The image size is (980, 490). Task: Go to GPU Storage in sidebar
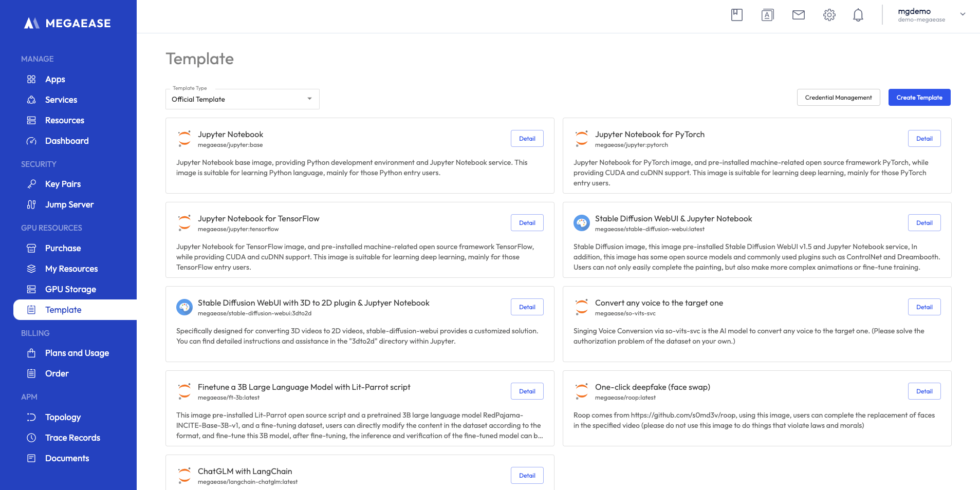click(x=70, y=289)
